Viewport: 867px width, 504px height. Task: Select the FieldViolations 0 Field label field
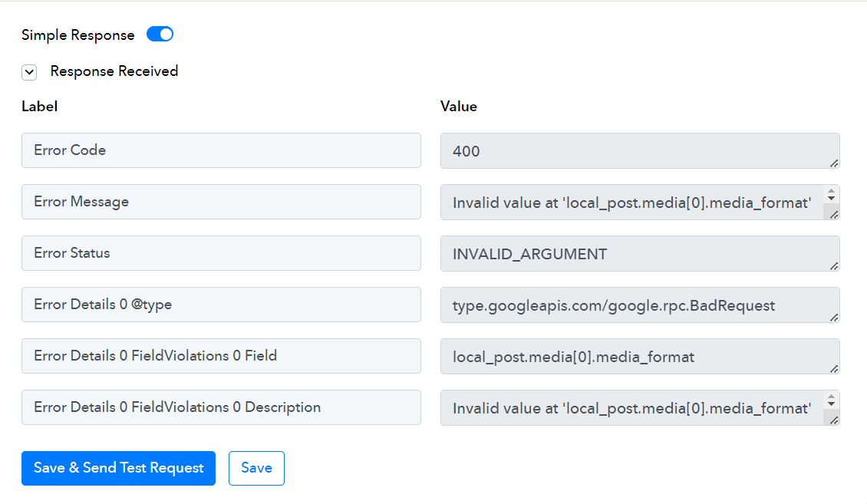(221, 356)
